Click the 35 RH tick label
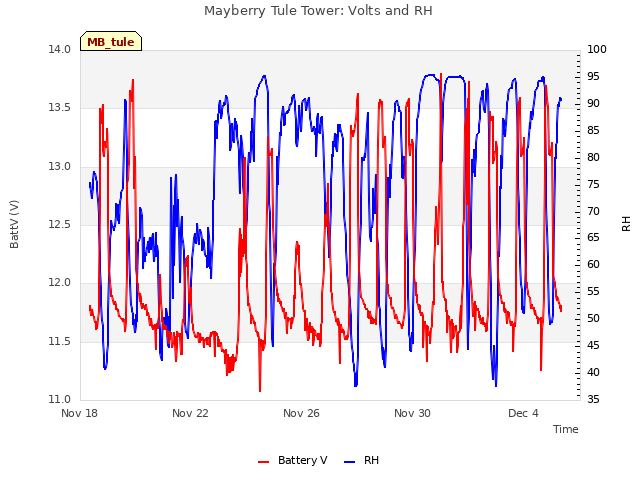This screenshot has width=640, height=480. 593,399
